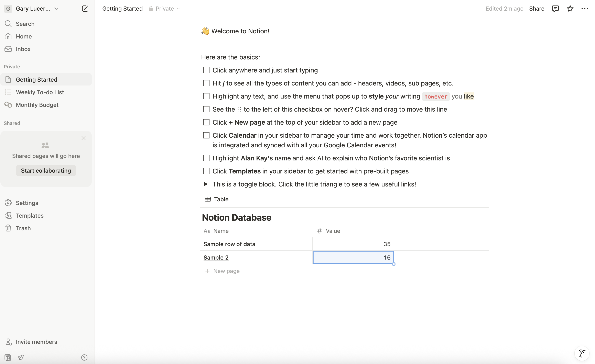
Task: Check the 'Click Templates in your sidebar' checkbox
Action: [206, 171]
